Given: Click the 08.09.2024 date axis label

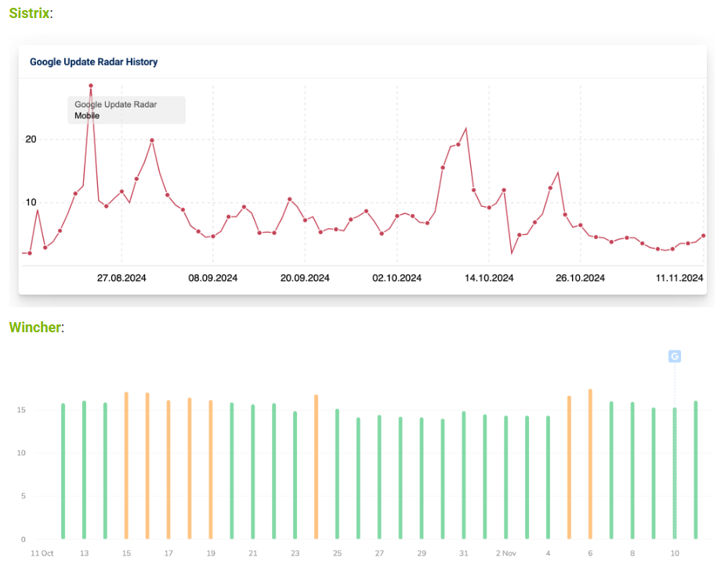Looking at the screenshot, I should pyautogui.click(x=213, y=278).
